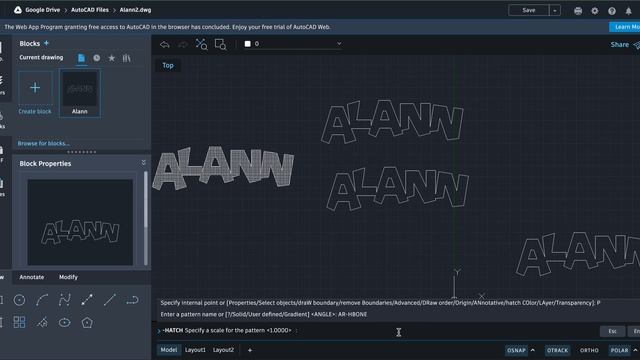Select the hatch tool icon
The image size is (640, 360).
(42, 322)
